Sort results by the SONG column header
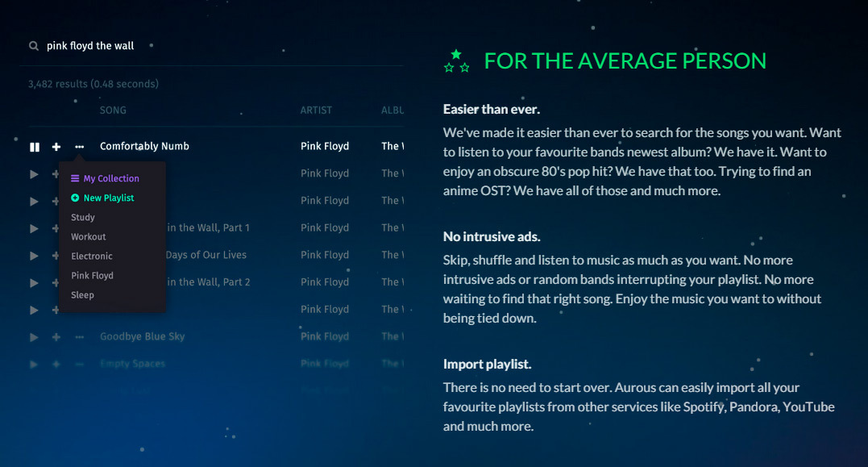This screenshot has height=467, width=868. coord(113,110)
